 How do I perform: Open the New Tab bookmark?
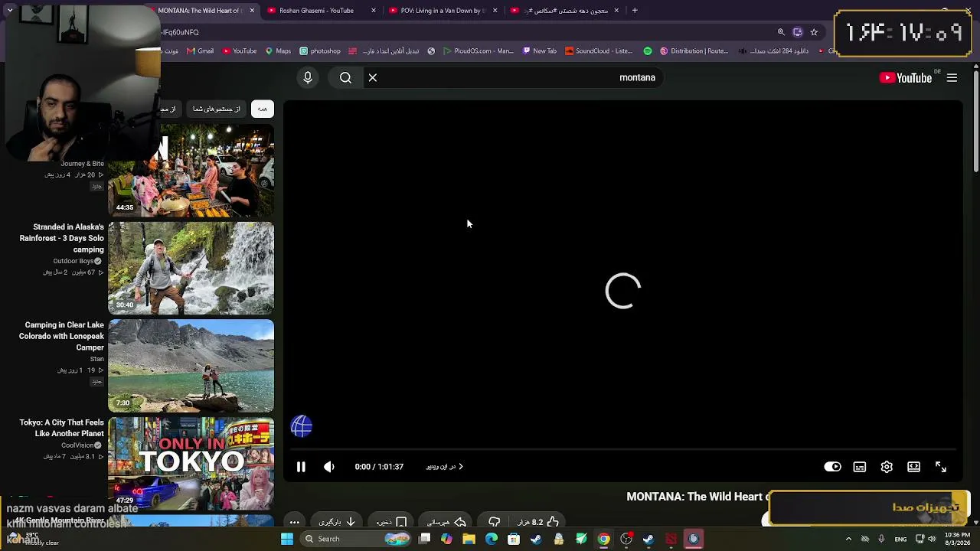point(540,51)
